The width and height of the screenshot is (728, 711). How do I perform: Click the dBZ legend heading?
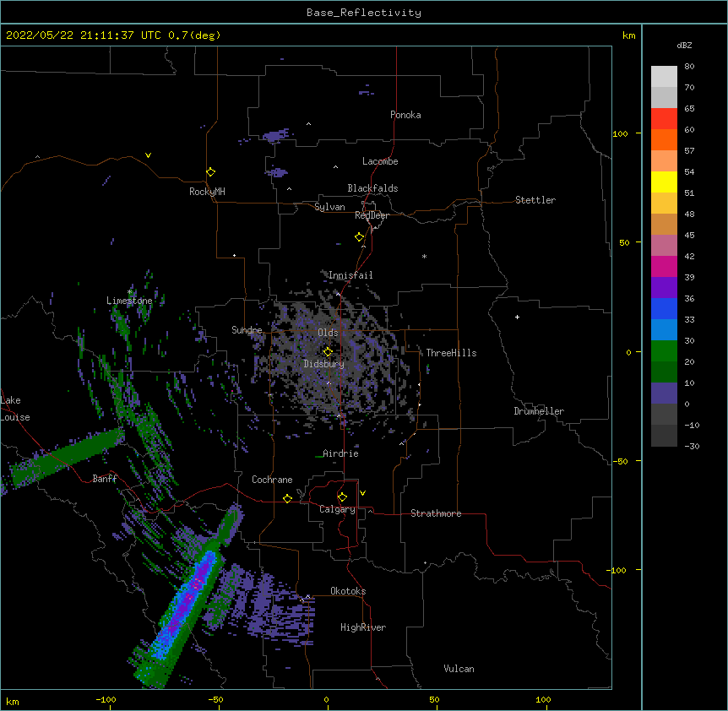coord(684,45)
